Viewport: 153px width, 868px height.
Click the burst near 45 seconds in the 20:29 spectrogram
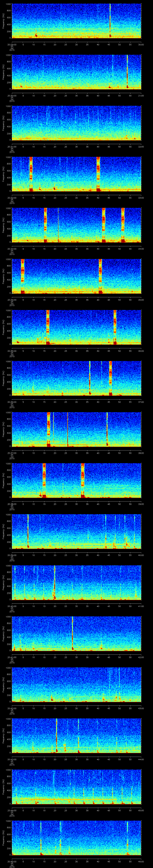[110, 20]
